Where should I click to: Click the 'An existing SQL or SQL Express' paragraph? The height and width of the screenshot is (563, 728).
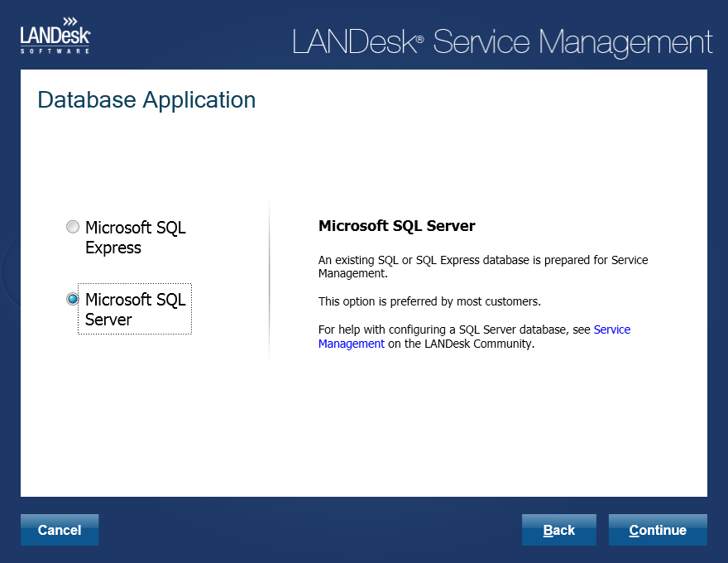point(483,267)
